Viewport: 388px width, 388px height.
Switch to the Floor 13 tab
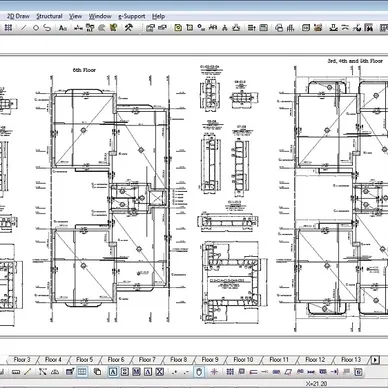coord(351,360)
